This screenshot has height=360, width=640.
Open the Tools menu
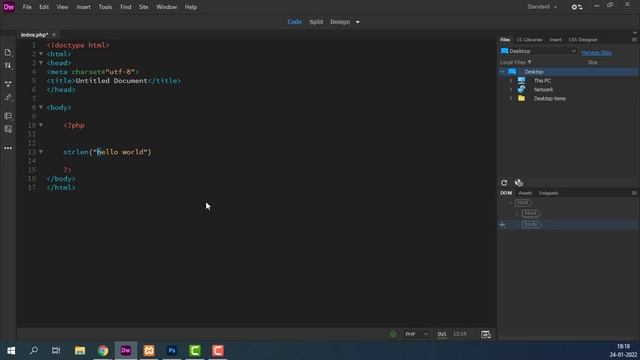[105, 7]
